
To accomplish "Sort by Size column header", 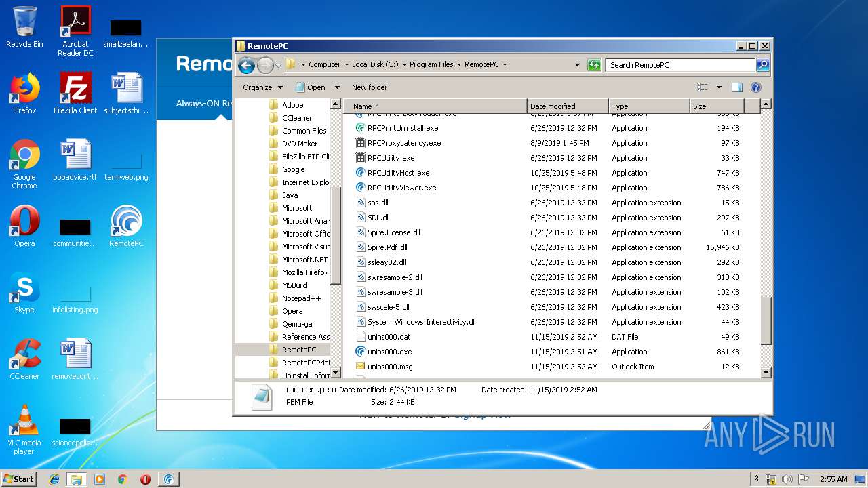I will pos(717,106).
